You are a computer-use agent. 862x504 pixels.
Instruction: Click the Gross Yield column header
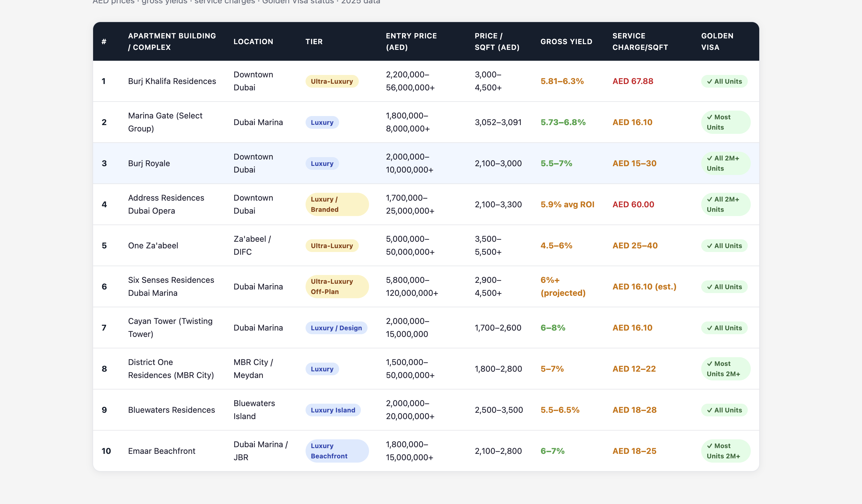pos(566,41)
